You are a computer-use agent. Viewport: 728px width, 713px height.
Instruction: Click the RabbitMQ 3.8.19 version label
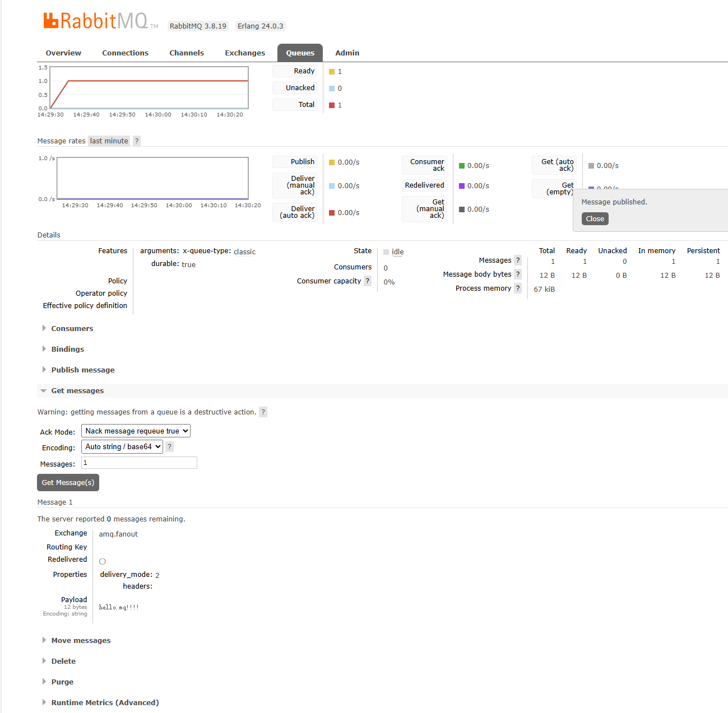pyautogui.click(x=198, y=26)
